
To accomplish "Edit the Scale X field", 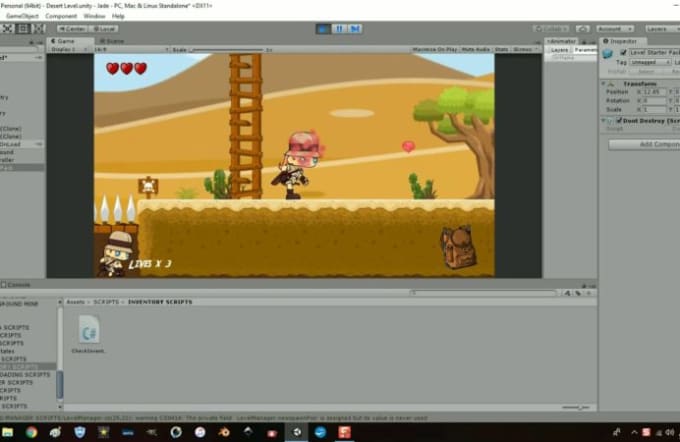I will [x=654, y=109].
